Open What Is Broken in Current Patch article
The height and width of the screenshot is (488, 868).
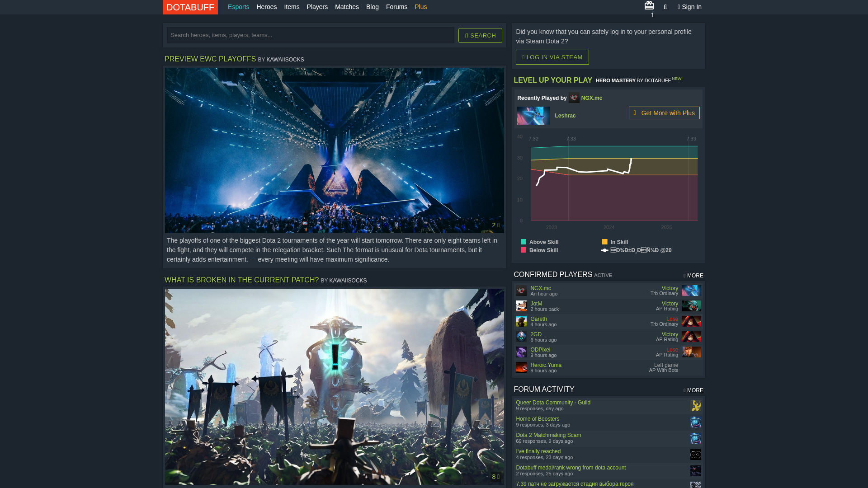241,280
